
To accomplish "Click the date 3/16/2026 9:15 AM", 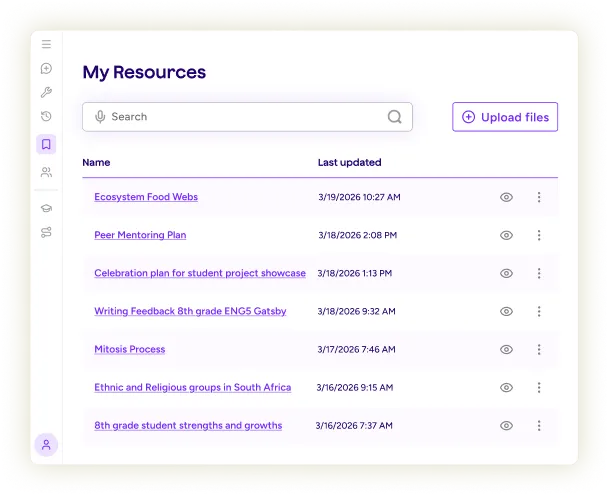I will (x=355, y=388).
